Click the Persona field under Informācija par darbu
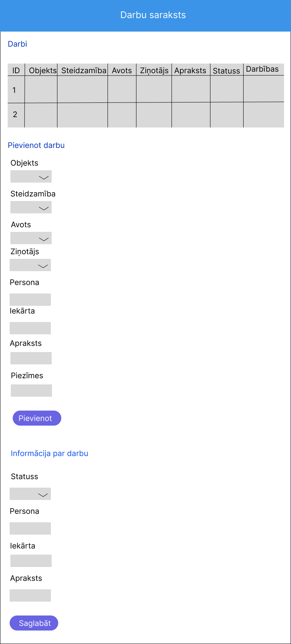The width and height of the screenshot is (291, 644). pos(30,528)
